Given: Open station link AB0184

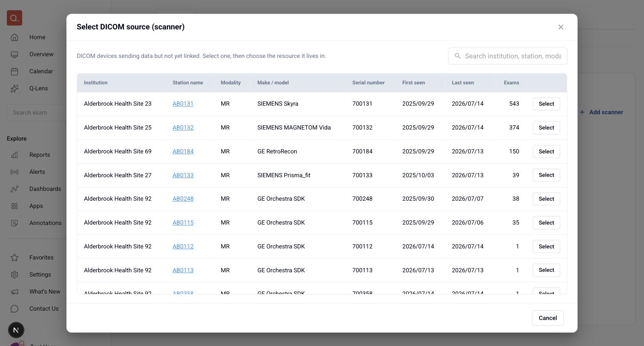Looking at the screenshot, I should (x=183, y=151).
